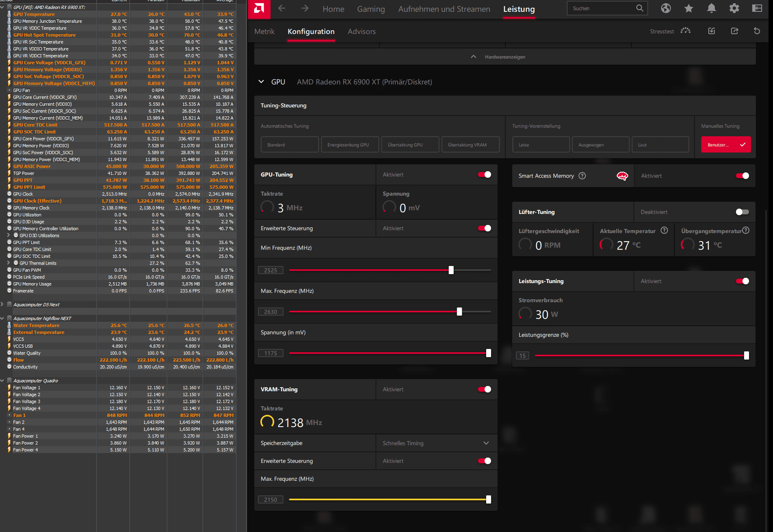Click the reset circular arrow icon

[757, 31]
